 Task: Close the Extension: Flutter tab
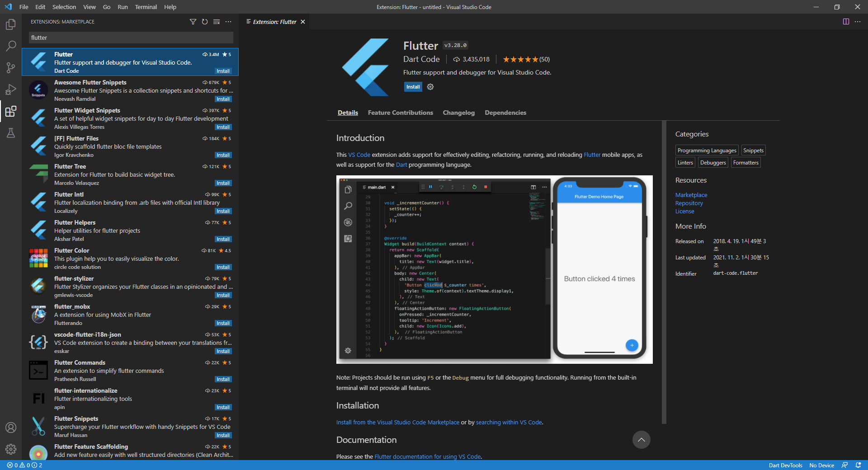tap(303, 22)
